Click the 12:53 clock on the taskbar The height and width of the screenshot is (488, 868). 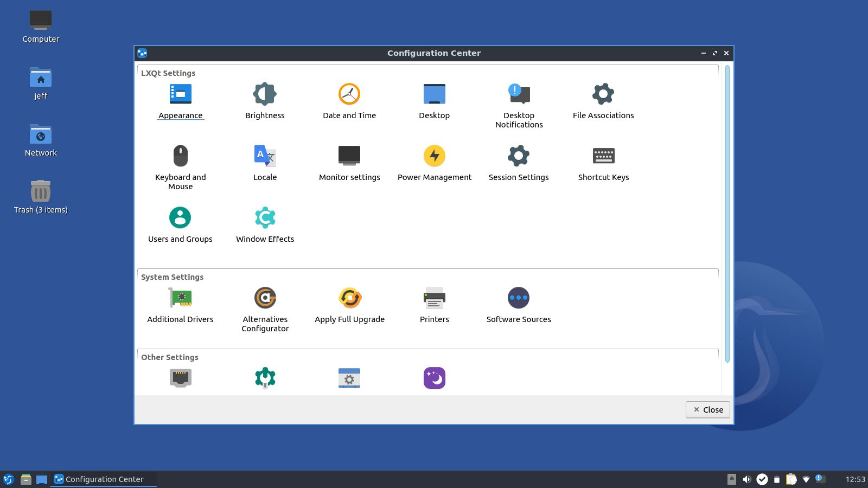855,479
